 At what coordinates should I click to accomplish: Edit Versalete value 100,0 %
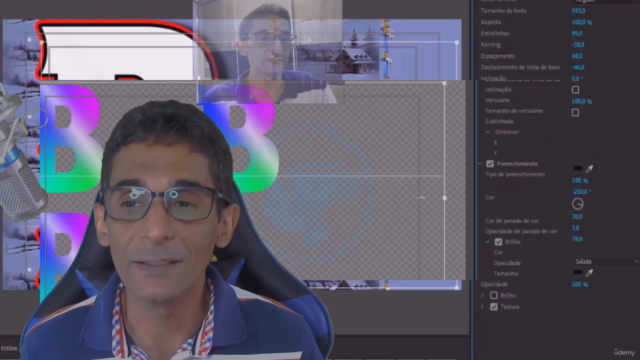[x=582, y=101]
